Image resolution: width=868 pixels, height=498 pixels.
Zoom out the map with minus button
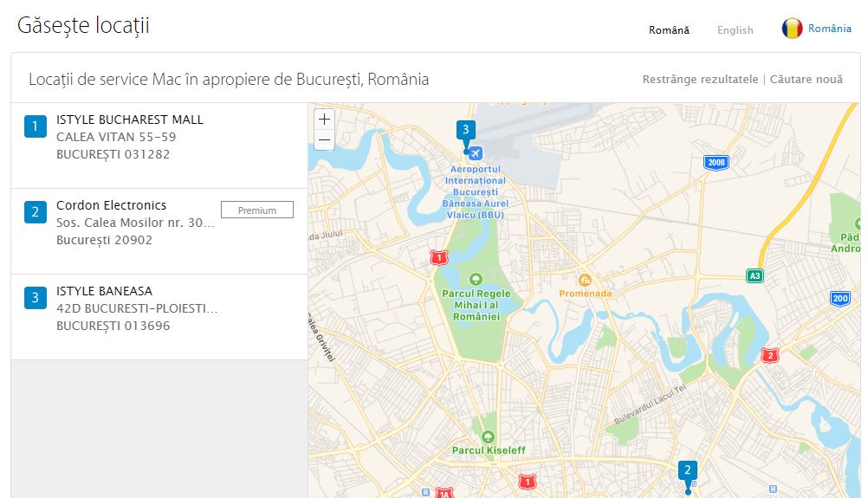(x=324, y=140)
